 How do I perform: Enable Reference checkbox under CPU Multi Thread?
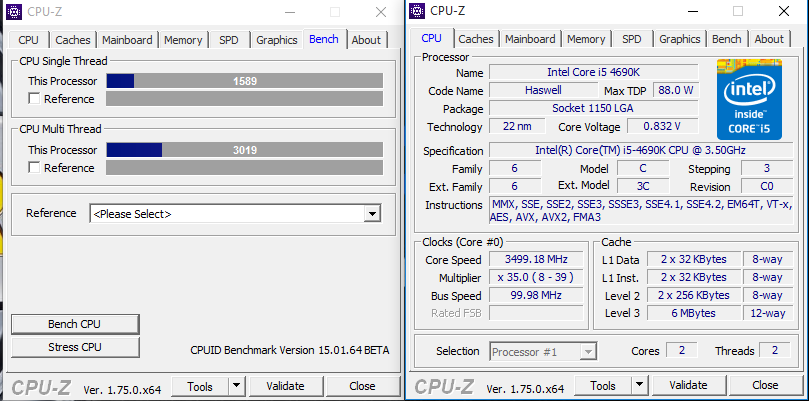coord(34,168)
